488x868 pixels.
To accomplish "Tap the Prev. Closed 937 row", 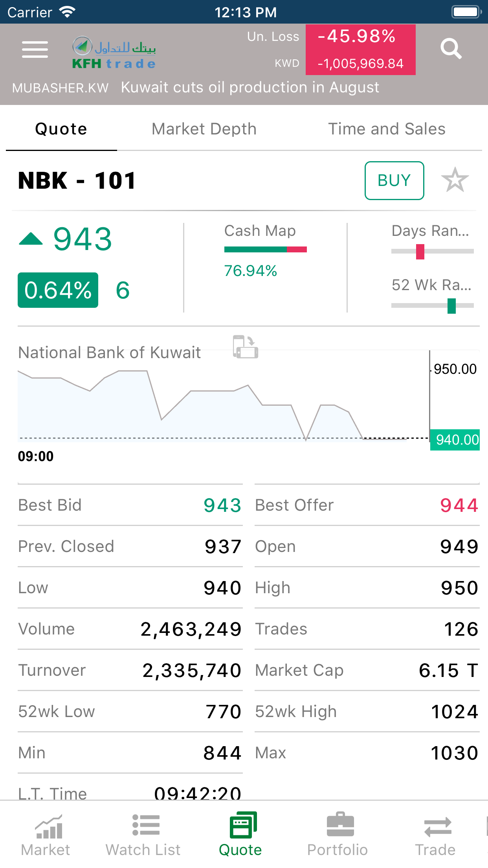I will tap(130, 546).
